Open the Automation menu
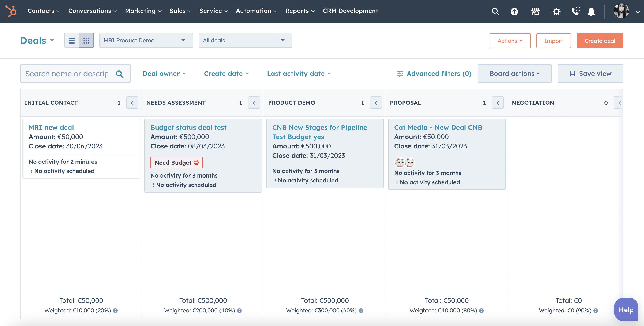Viewport: 644px width, 326px height. (x=257, y=11)
